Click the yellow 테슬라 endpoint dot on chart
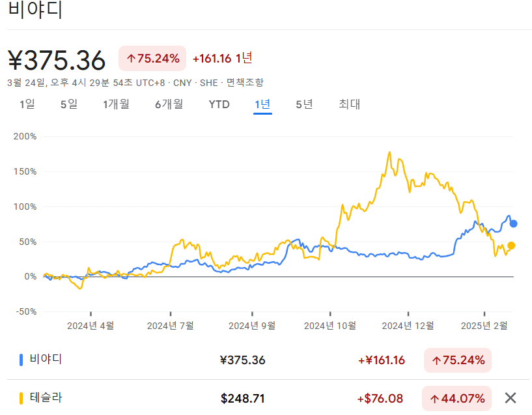The height and width of the screenshot is (415, 532). pyautogui.click(x=511, y=246)
